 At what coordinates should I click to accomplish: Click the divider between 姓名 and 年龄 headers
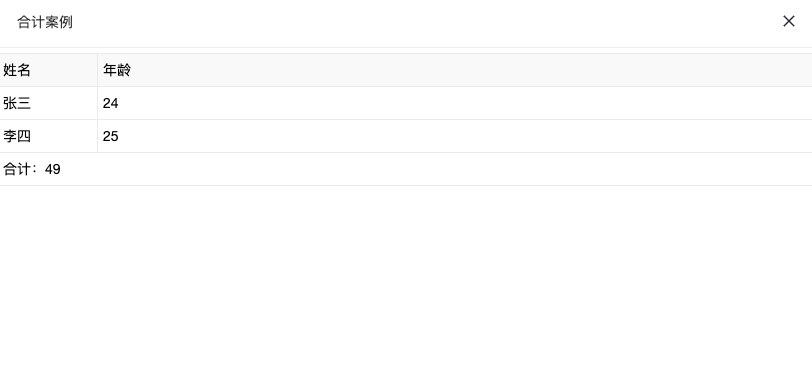97,70
